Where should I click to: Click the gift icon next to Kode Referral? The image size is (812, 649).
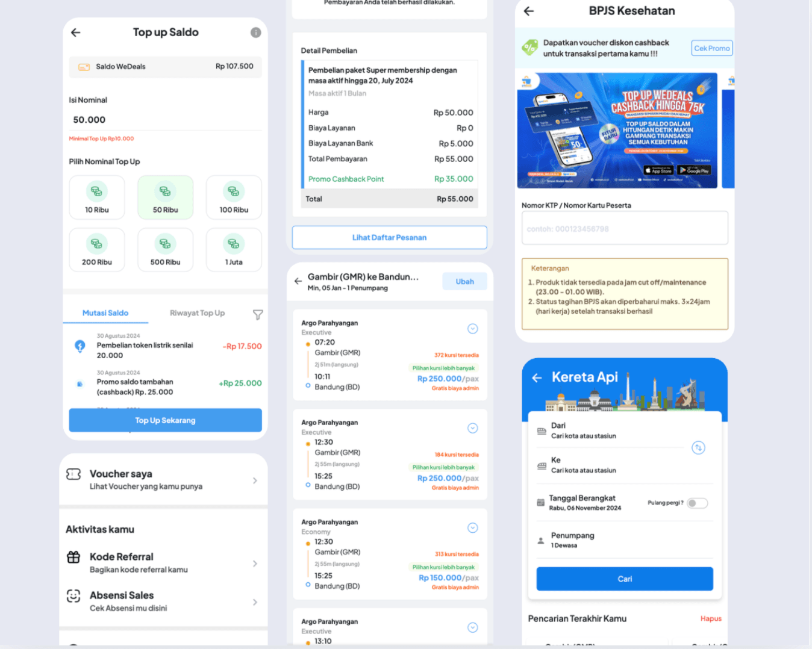(x=73, y=557)
